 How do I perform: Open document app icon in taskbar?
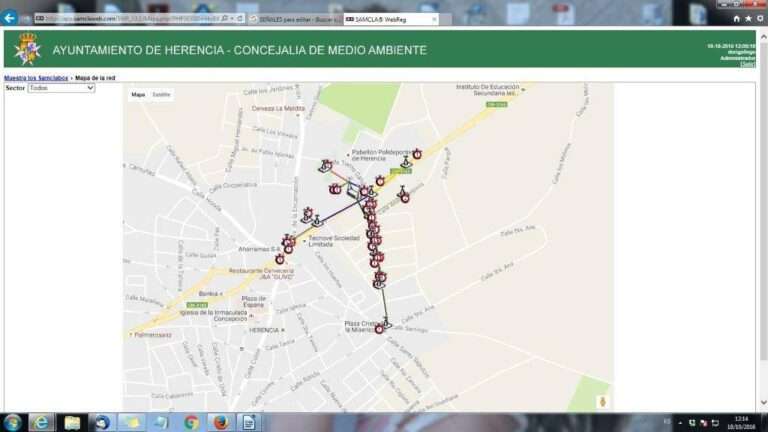[x=249, y=422]
